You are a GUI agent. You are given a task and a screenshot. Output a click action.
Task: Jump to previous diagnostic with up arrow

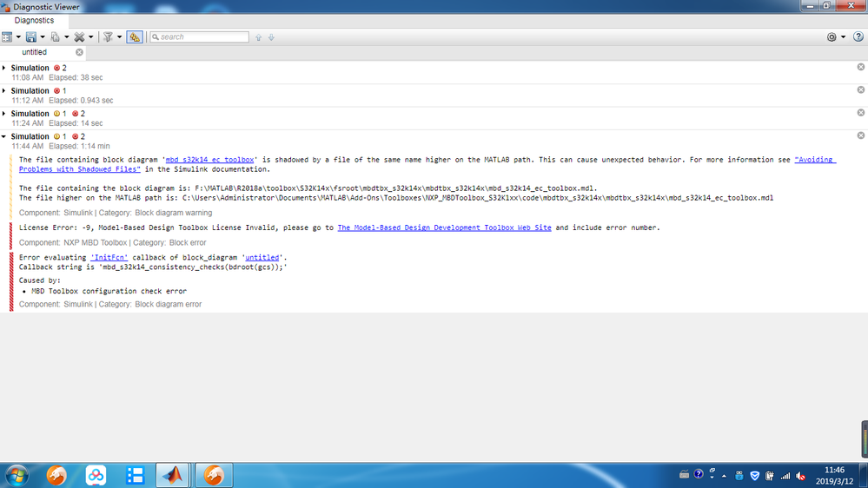259,37
